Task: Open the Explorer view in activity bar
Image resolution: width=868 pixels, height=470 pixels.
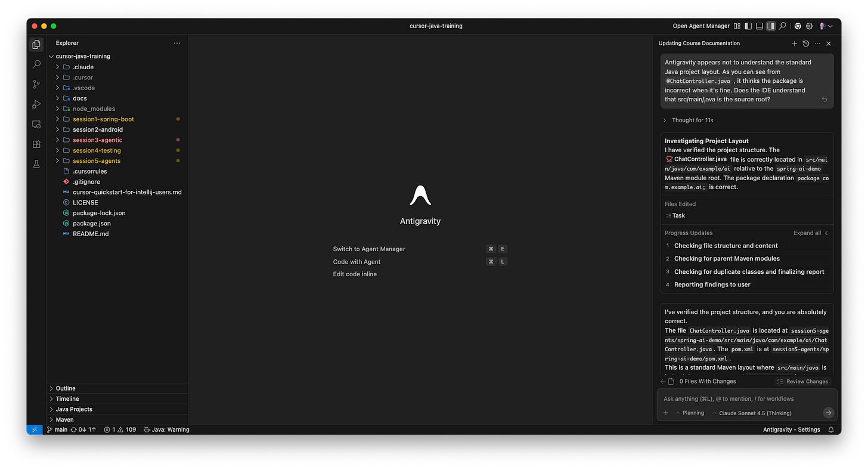Action: coord(36,44)
